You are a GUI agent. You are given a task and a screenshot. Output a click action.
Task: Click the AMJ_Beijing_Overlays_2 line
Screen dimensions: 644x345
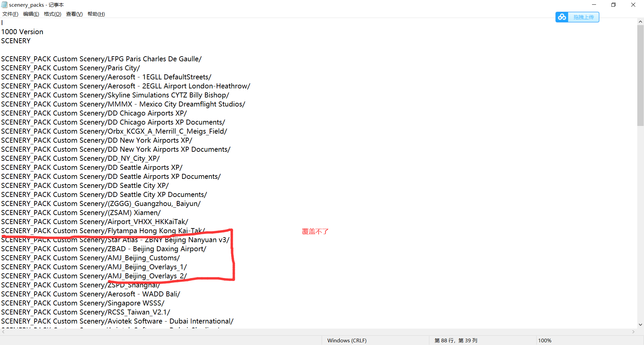coord(94,276)
